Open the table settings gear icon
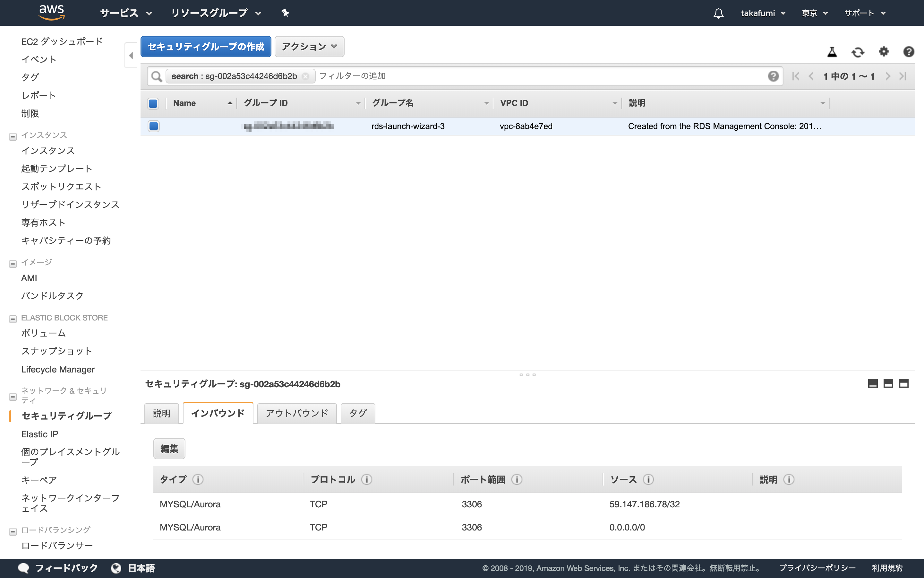This screenshot has height=578, width=924. click(884, 51)
